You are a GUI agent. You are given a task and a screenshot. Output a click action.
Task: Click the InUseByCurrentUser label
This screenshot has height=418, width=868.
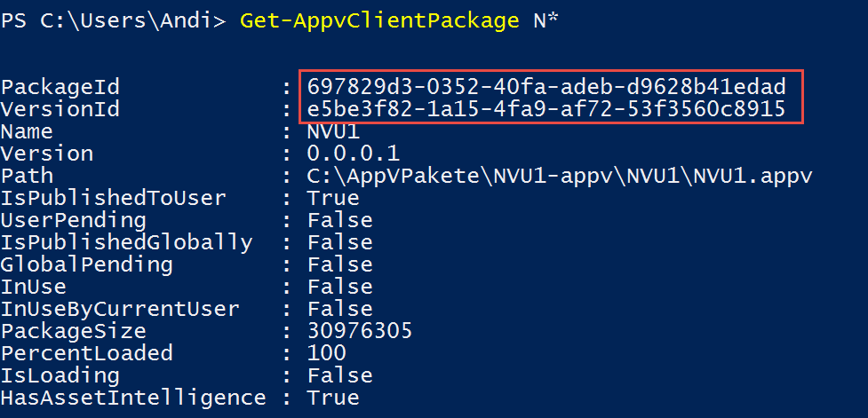coord(120,309)
